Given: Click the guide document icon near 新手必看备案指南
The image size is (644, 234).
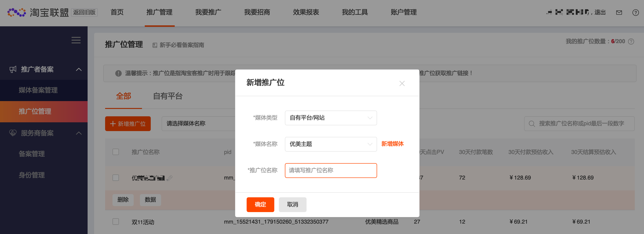Looking at the screenshot, I should [155, 45].
